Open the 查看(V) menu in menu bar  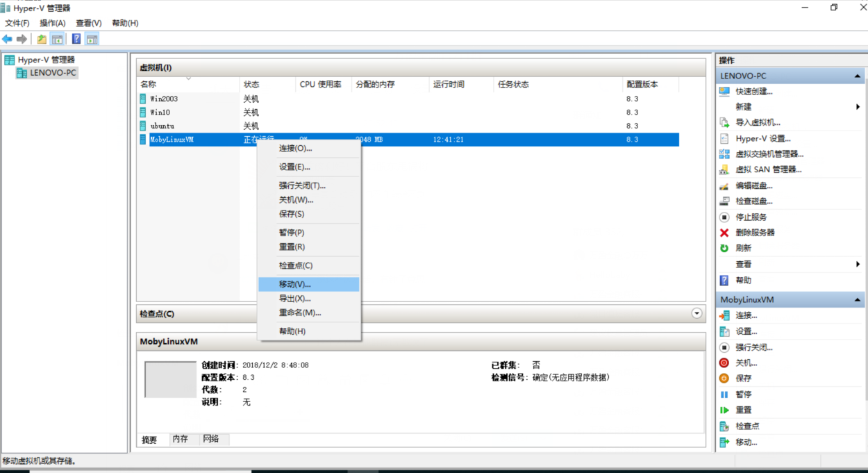click(x=89, y=23)
